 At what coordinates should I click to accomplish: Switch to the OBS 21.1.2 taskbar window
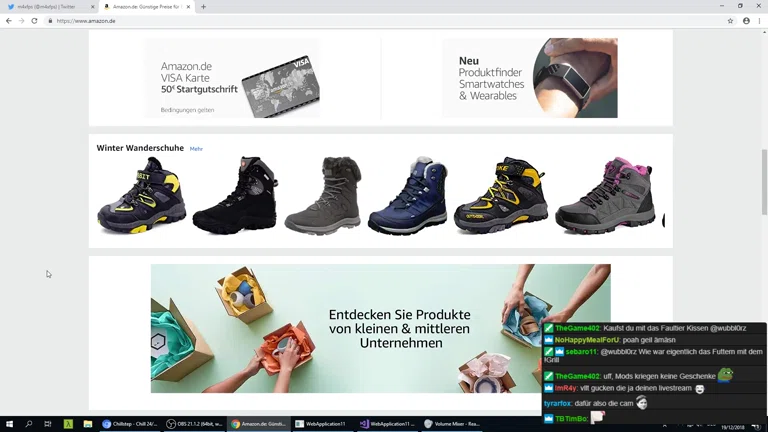coord(194,424)
